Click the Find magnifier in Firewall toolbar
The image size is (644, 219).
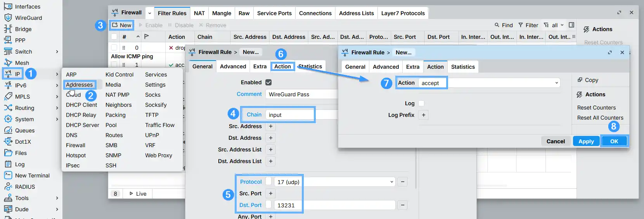click(497, 25)
